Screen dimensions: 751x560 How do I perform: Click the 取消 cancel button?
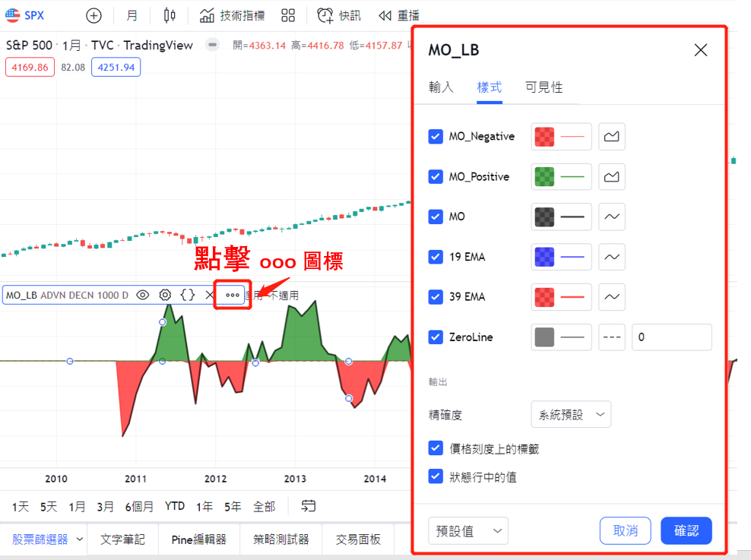point(625,530)
